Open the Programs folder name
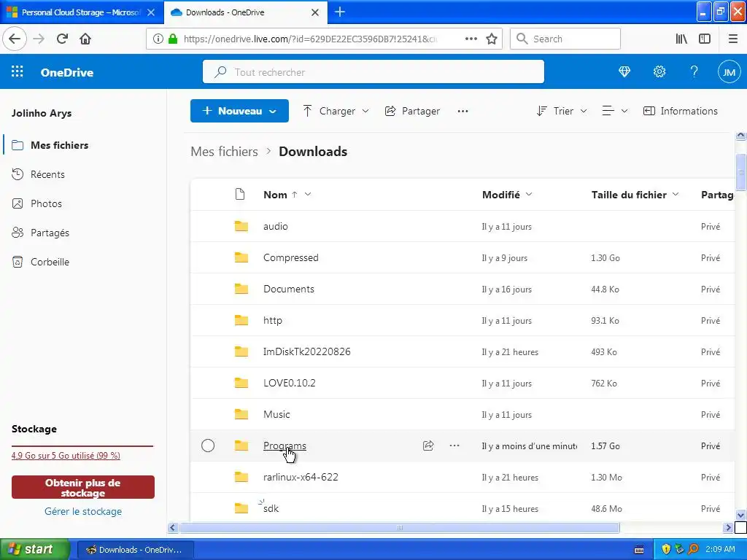 pos(285,446)
